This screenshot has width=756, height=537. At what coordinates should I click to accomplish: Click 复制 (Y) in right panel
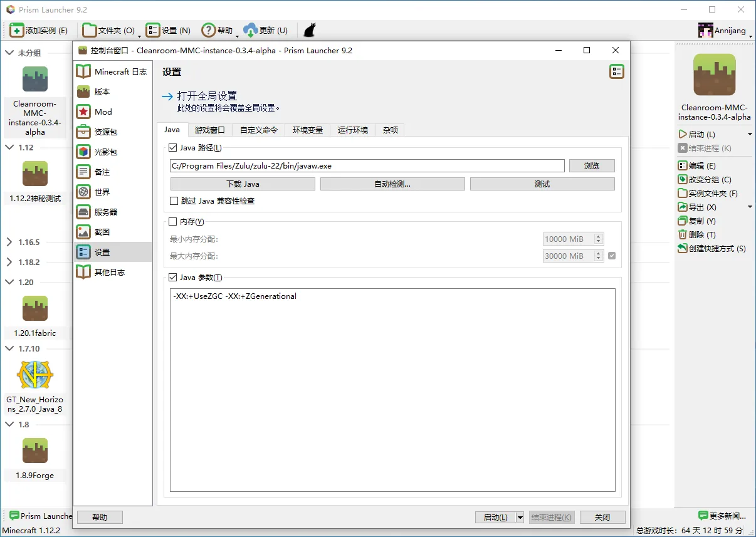[x=697, y=221]
